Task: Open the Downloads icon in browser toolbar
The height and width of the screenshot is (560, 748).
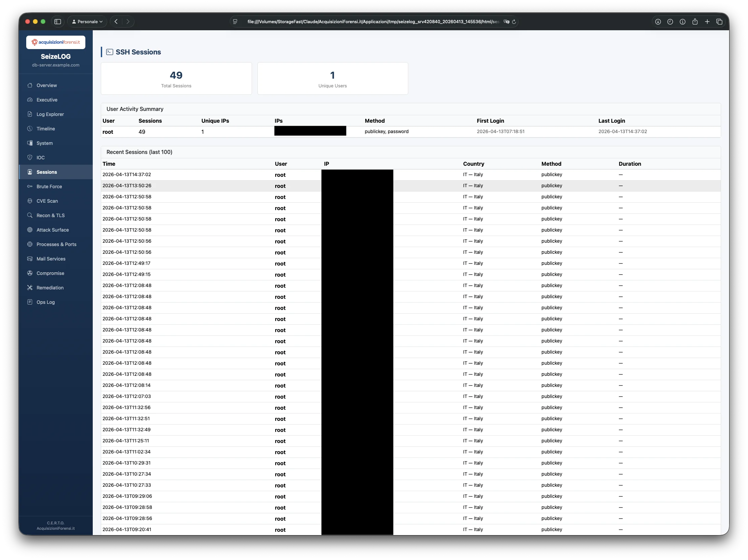Action: pos(658,21)
